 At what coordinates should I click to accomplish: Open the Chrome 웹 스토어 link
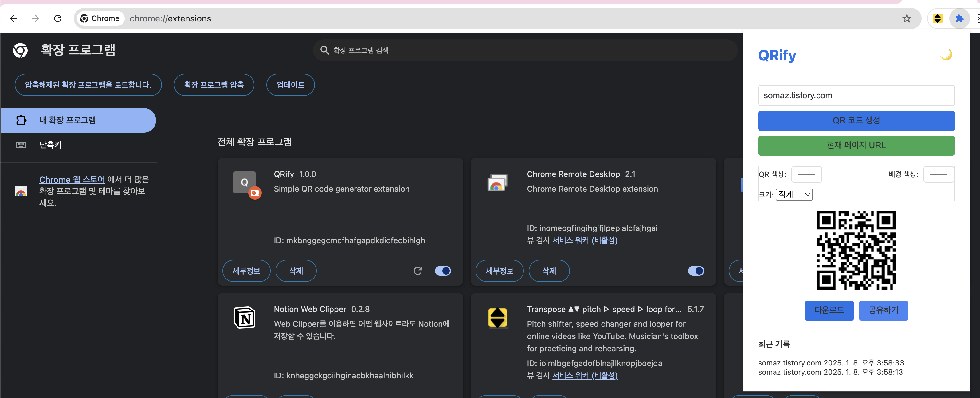click(72, 179)
